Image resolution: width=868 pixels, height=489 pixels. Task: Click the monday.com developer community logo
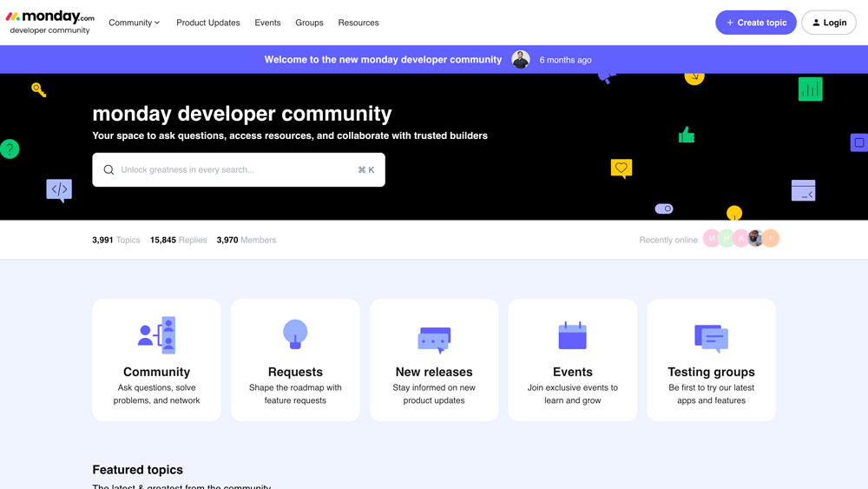(x=49, y=23)
